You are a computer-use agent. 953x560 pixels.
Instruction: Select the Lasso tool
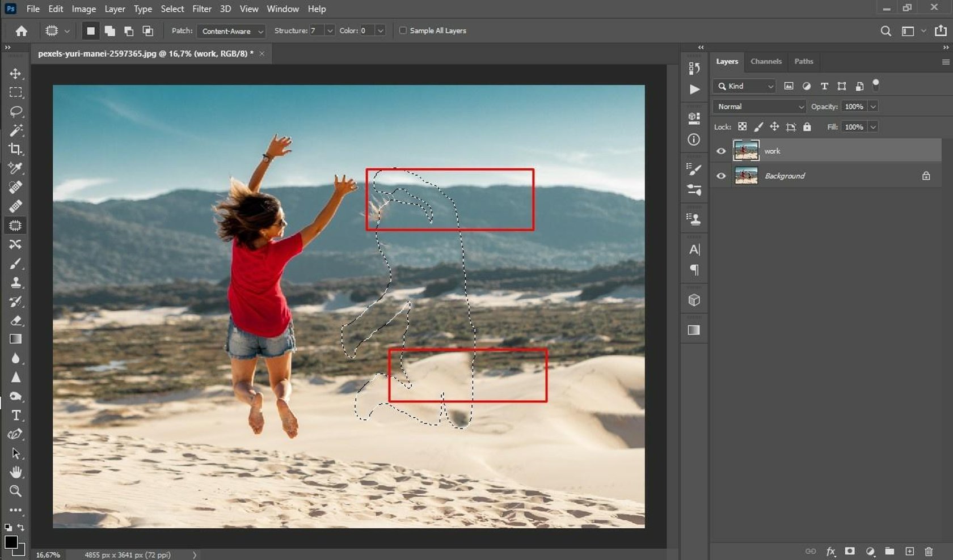coord(15,111)
